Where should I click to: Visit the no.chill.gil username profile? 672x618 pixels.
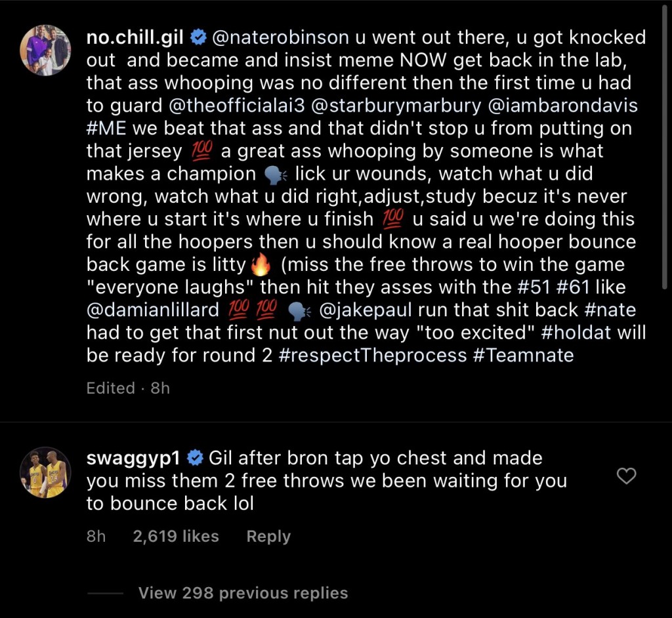pos(136,38)
